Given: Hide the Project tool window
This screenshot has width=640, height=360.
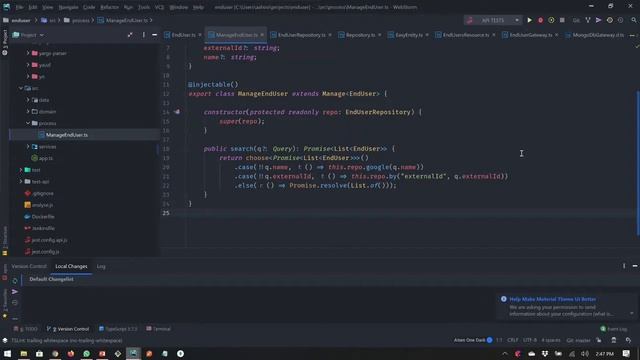Looking at the screenshot, I should pos(154,35).
